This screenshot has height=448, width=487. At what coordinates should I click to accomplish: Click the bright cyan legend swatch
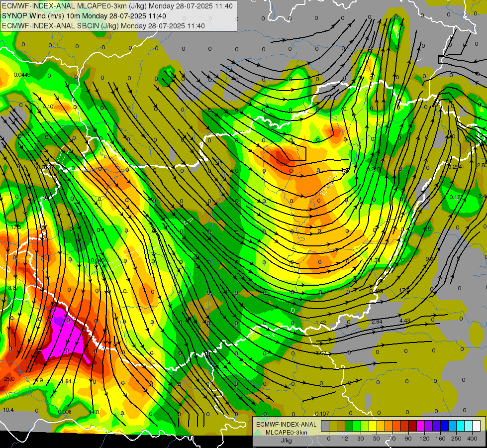[460, 426]
